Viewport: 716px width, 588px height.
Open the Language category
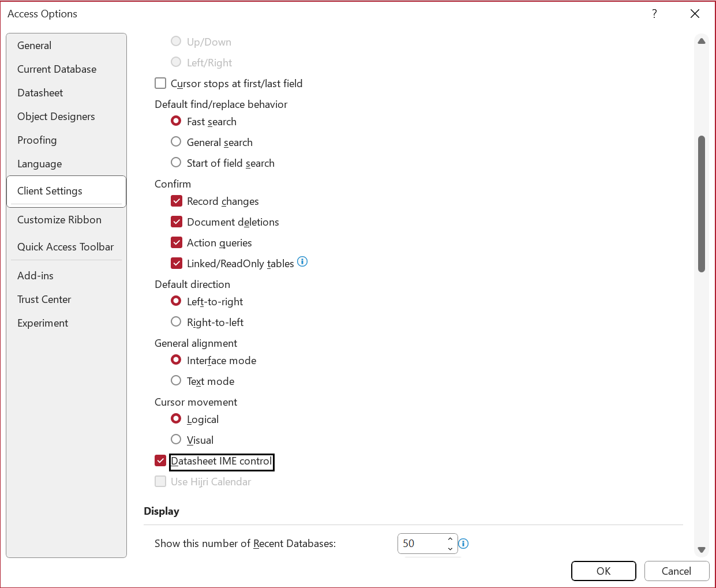coord(66,164)
